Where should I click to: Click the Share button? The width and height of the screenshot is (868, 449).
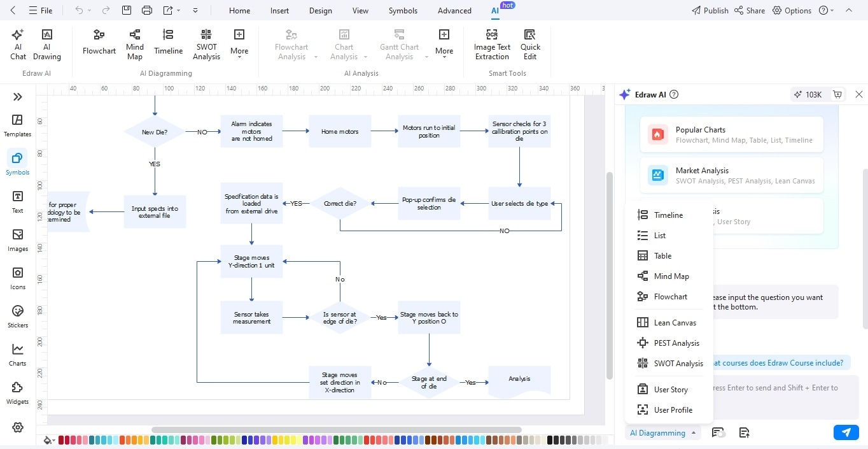pos(750,10)
